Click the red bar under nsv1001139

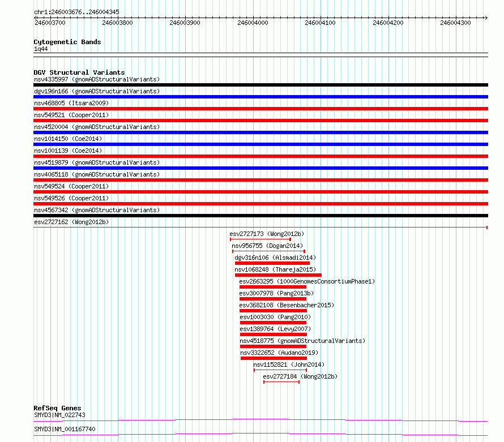[260, 156]
